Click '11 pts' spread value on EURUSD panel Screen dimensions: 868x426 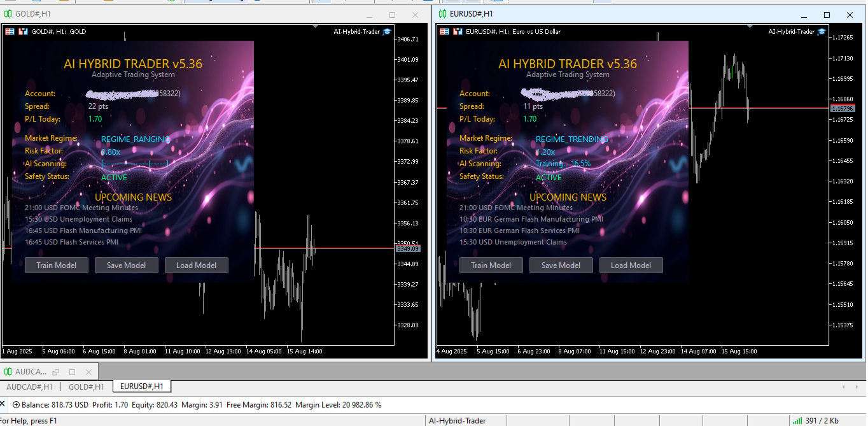point(533,106)
